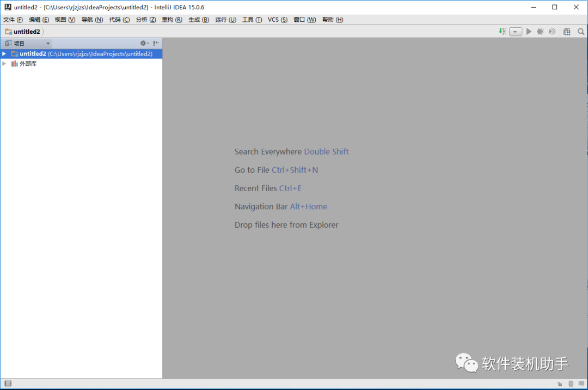
Task: Maximize the IntelliJ IDEA window
Action: pyautogui.click(x=555, y=7)
